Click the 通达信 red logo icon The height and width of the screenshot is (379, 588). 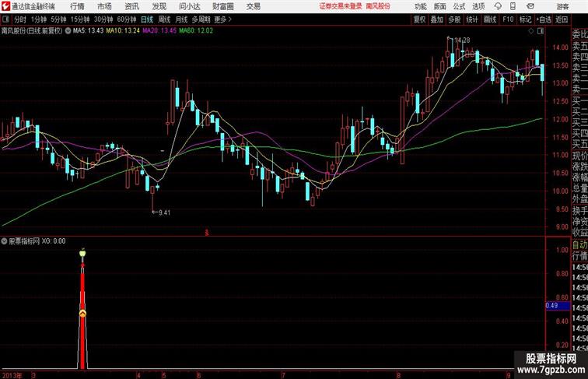[5, 6]
